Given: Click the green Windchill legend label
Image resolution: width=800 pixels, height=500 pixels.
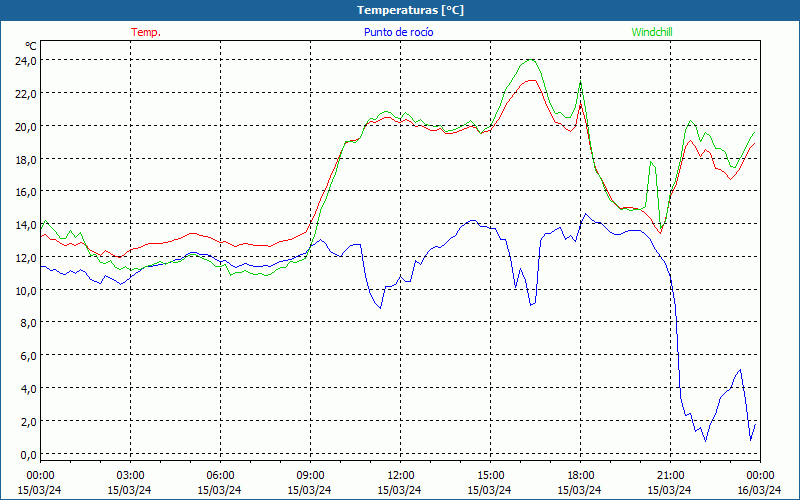Looking at the screenshot, I should pos(652,32).
